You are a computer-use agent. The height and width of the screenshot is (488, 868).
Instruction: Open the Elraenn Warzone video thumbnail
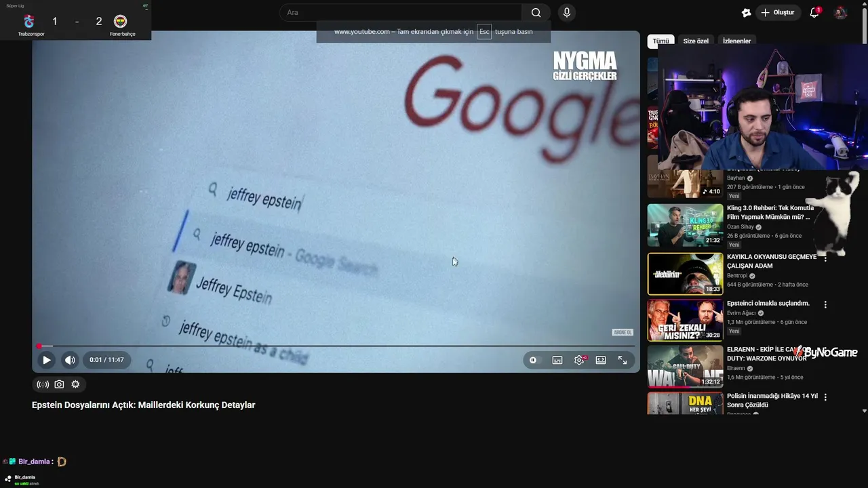click(x=685, y=367)
